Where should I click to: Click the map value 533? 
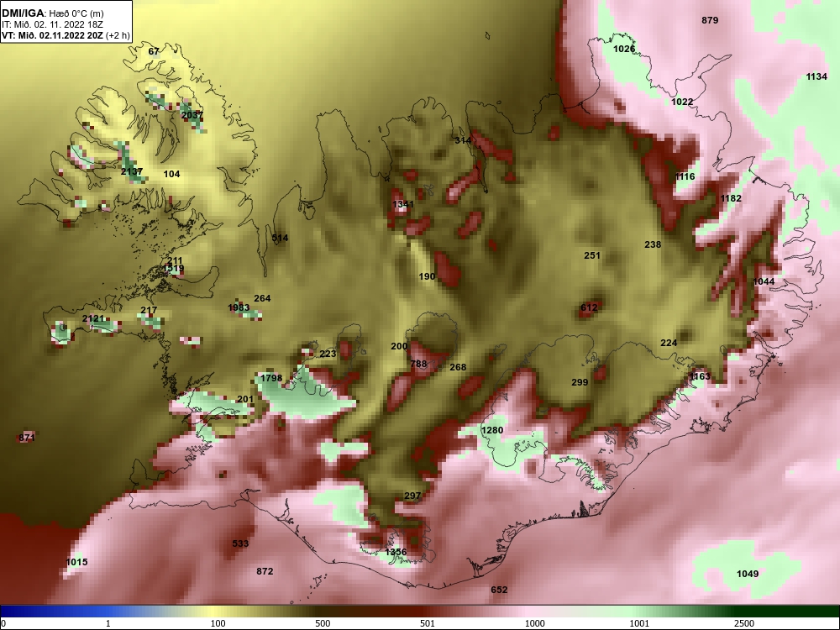coord(240,543)
